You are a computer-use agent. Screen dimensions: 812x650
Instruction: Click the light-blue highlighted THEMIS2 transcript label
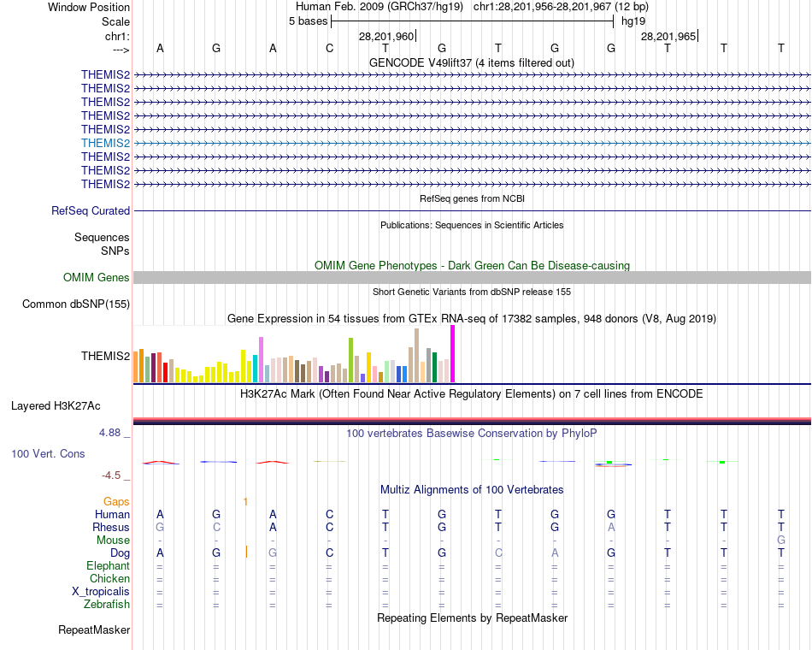point(106,143)
